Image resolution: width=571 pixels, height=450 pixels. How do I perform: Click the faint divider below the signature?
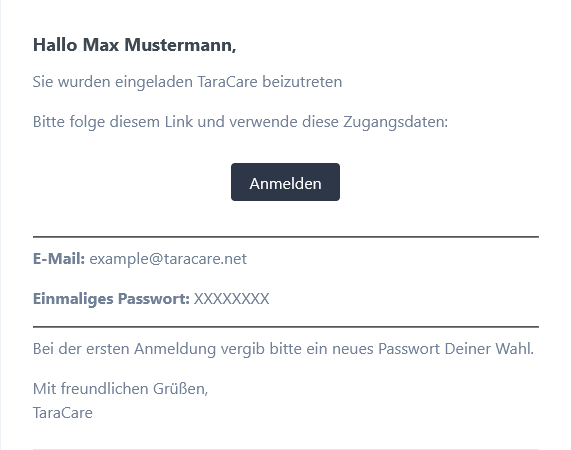click(x=286, y=449)
